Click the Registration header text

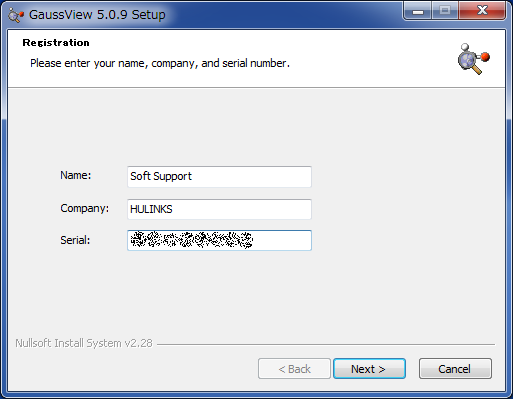point(56,43)
